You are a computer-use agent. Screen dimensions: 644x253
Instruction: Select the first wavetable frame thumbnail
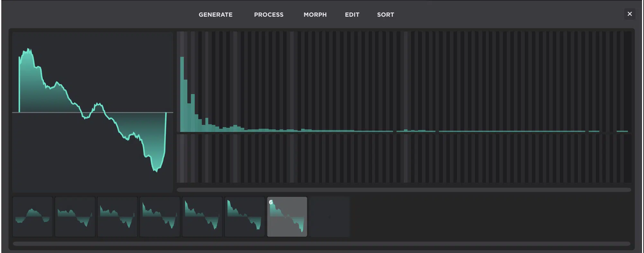point(32,217)
